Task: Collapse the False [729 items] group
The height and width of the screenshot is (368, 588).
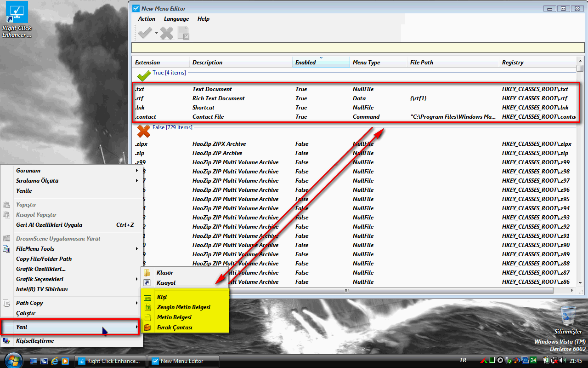Action: (172, 127)
